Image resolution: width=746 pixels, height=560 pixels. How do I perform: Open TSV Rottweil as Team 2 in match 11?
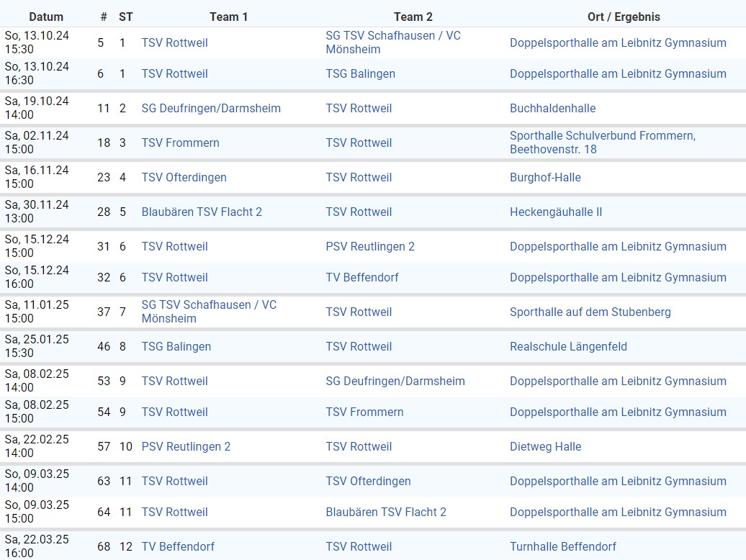(359, 109)
